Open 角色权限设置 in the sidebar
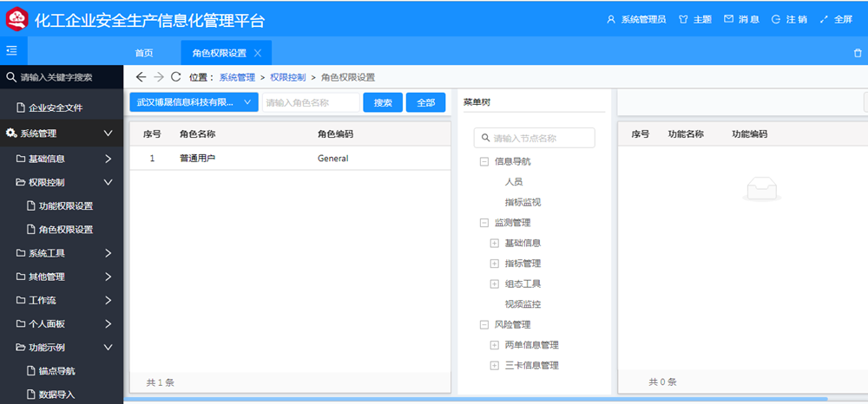 pos(62,230)
